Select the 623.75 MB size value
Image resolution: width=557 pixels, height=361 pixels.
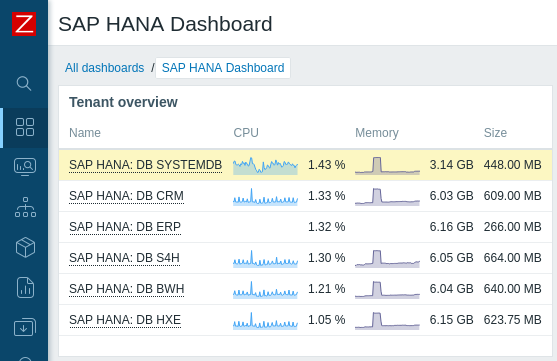pyautogui.click(x=513, y=320)
